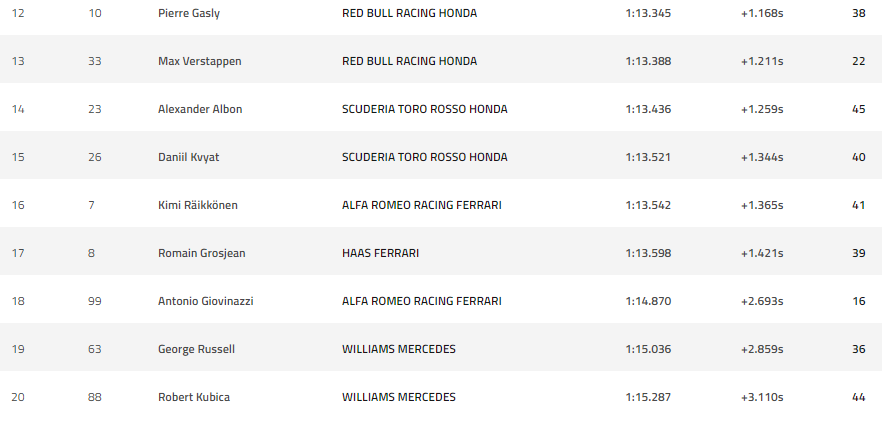The image size is (882, 425).
Task: Select position 19 in the table
Action: [18, 350]
